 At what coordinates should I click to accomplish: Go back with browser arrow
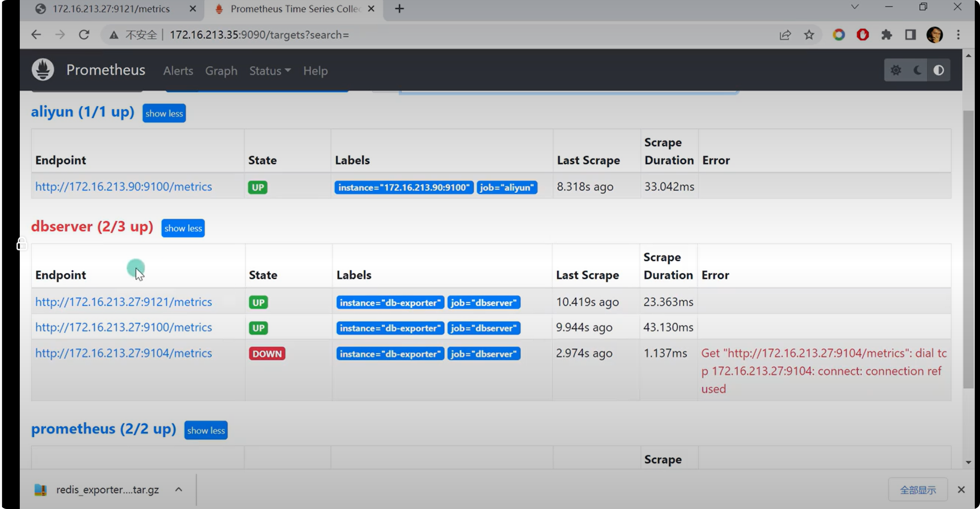point(36,35)
